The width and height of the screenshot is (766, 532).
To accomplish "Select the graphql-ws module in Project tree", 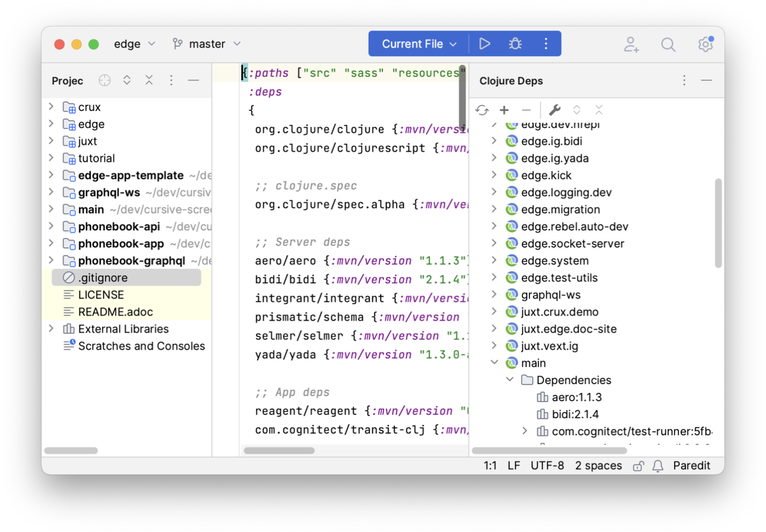I will click(109, 192).
